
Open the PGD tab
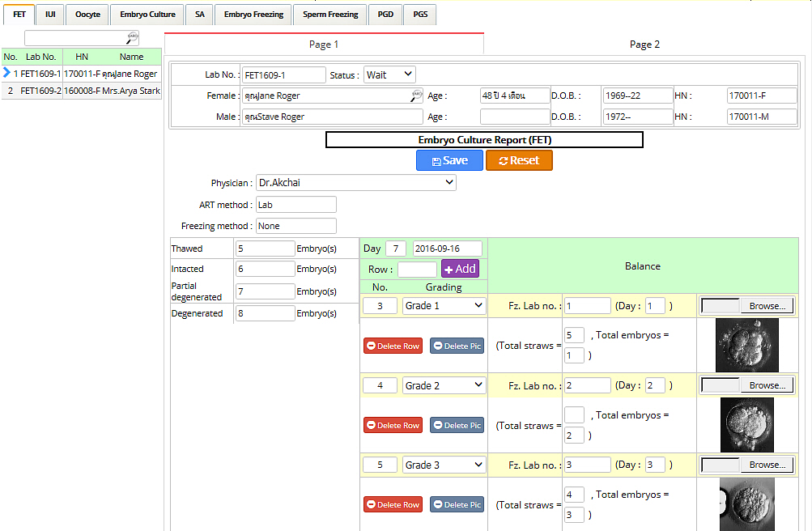[x=385, y=15]
